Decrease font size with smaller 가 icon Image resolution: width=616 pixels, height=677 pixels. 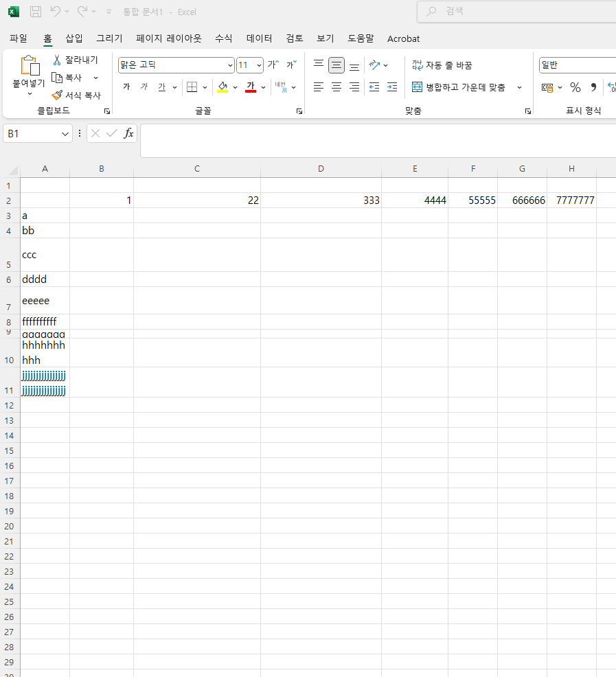[292, 65]
